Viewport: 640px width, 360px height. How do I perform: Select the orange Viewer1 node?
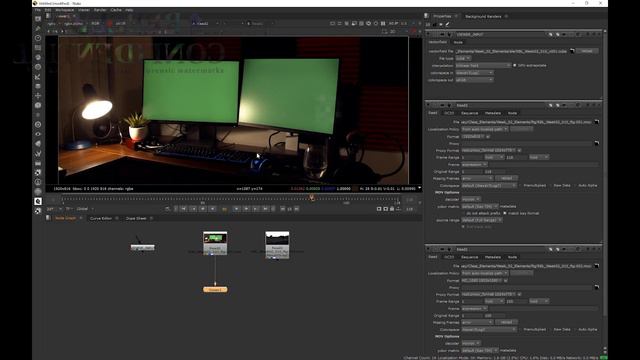click(x=215, y=289)
